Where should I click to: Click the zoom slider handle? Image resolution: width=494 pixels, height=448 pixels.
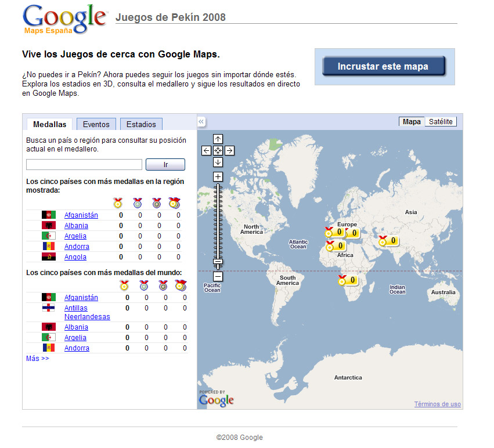pyautogui.click(x=218, y=262)
